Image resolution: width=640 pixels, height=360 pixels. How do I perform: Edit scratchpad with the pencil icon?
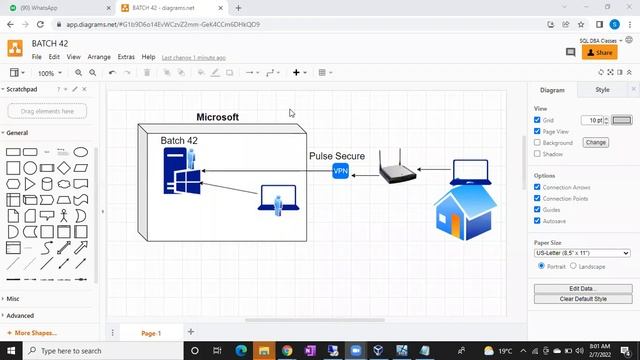coord(75,89)
